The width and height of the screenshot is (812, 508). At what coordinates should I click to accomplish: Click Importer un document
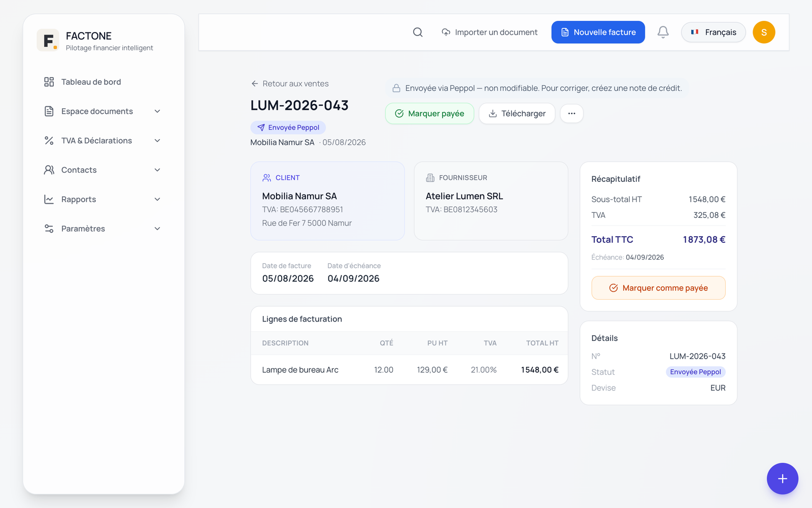pyautogui.click(x=489, y=32)
